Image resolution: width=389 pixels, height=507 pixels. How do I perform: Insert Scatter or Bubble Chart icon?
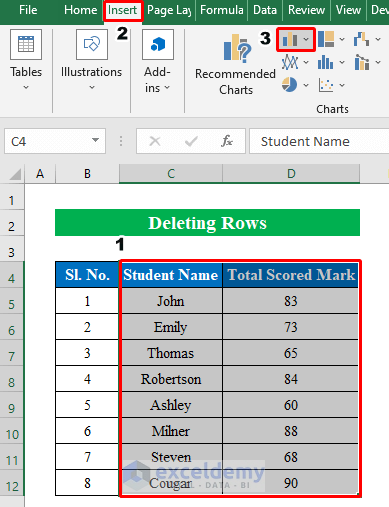click(x=326, y=85)
